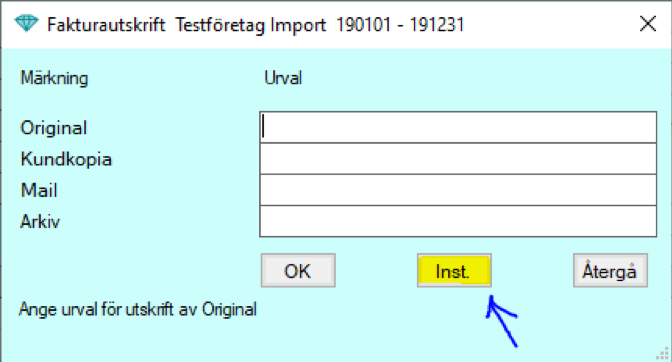Click the Märkning column header
Image resolution: width=672 pixels, height=362 pixels.
54,78
